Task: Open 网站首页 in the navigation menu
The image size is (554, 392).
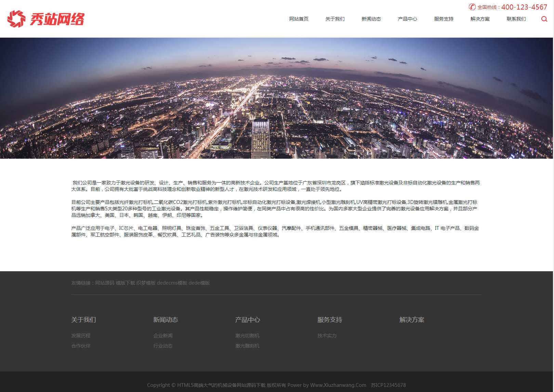Action: pos(299,19)
